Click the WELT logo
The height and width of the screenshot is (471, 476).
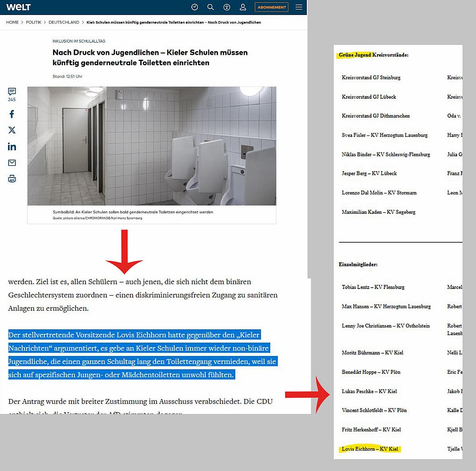click(19, 7)
